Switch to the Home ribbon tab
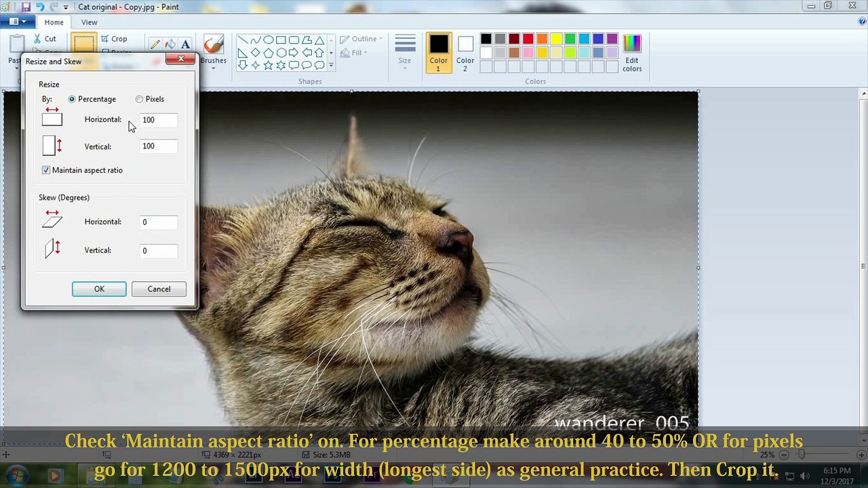 point(54,22)
